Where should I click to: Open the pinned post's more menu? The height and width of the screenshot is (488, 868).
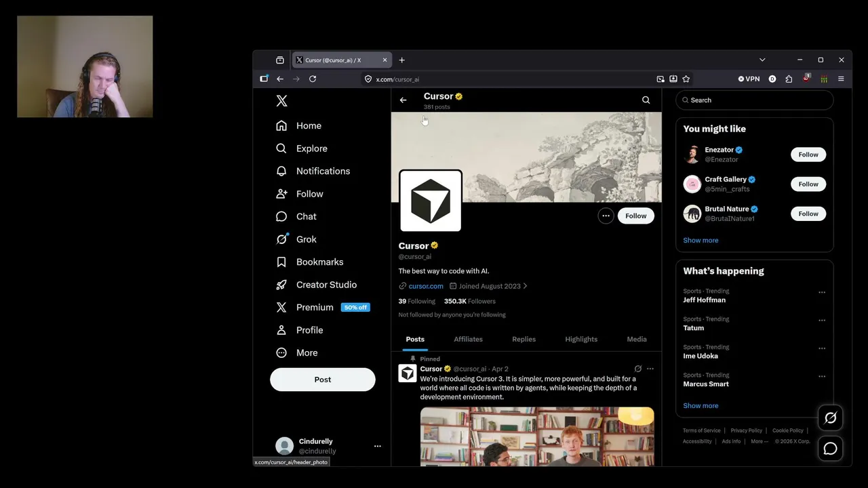(650, 369)
